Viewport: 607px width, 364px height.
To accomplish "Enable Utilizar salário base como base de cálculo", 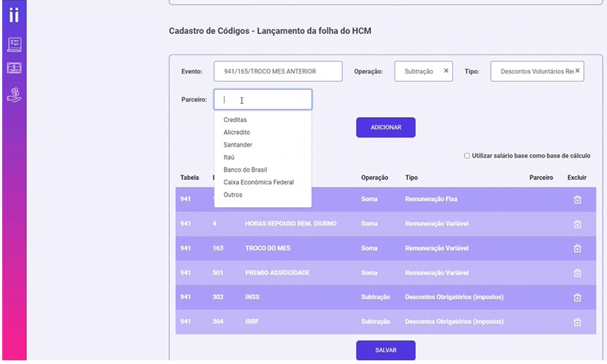I will tap(467, 156).
